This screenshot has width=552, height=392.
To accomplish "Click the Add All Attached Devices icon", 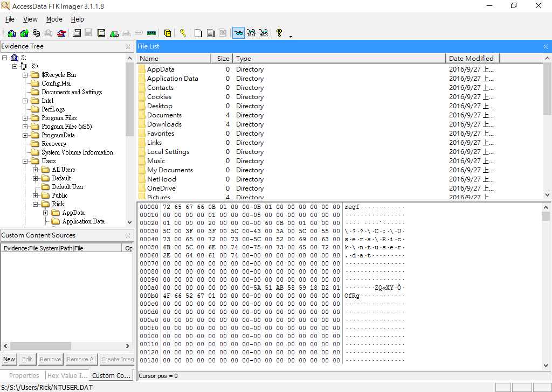I will [24, 33].
